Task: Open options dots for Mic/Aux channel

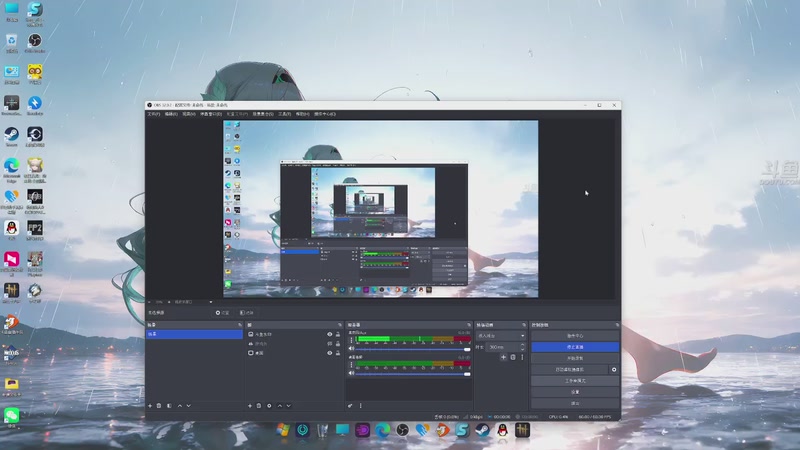Action: click(351, 340)
